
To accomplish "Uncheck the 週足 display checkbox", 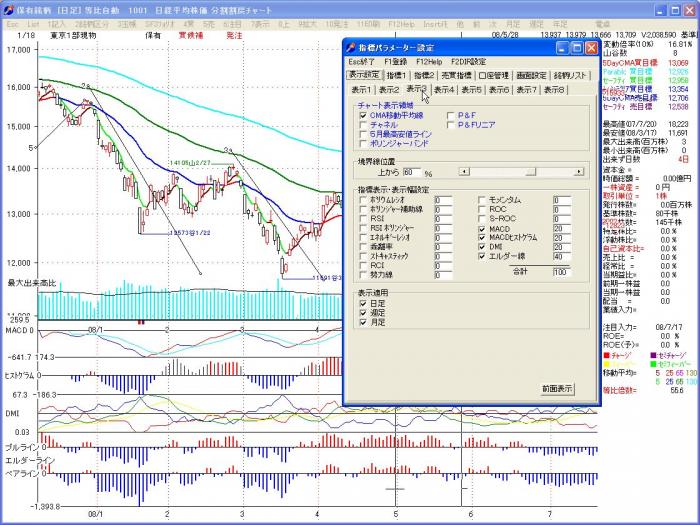I will point(363,313).
